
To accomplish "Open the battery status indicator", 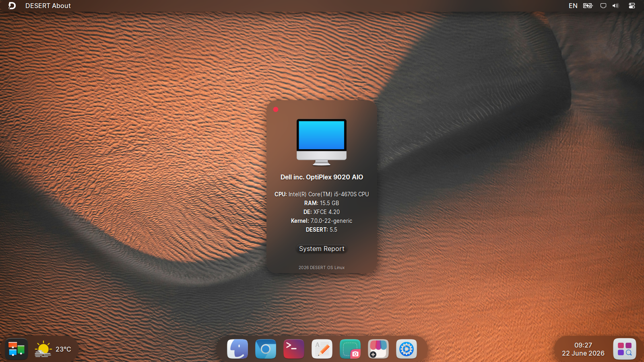I will 588,6.
